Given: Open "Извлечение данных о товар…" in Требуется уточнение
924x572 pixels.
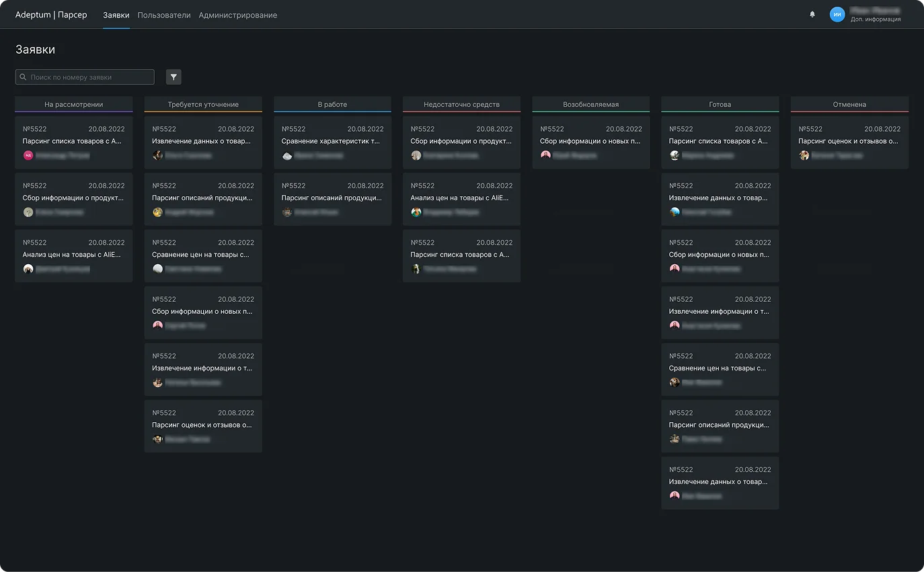Looking at the screenshot, I should coord(203,142).
